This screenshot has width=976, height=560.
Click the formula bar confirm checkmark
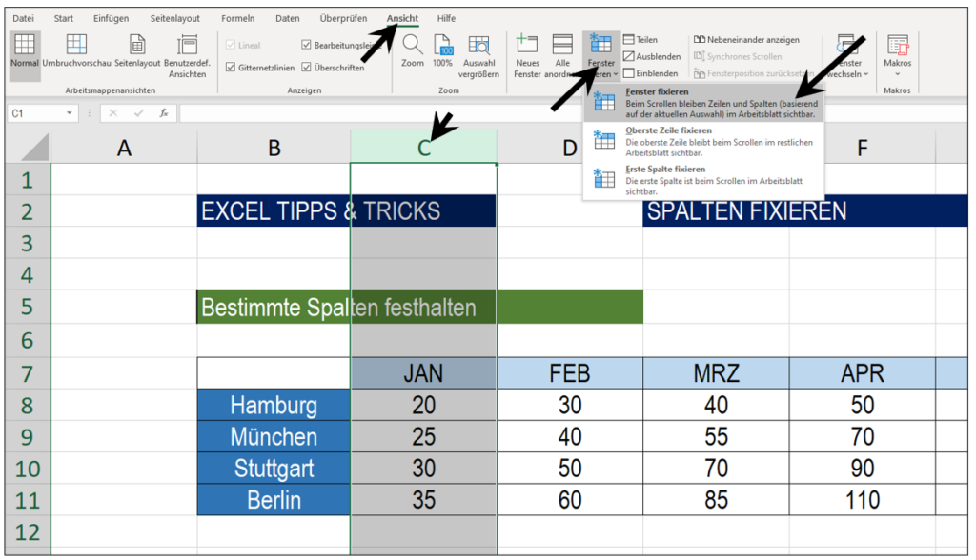coord(138,113)
